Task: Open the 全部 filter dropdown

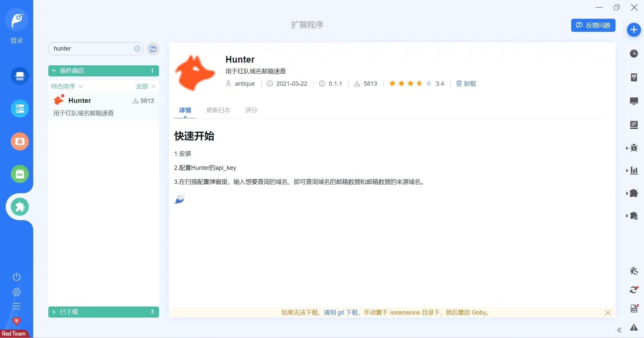Action: [146, 86]
